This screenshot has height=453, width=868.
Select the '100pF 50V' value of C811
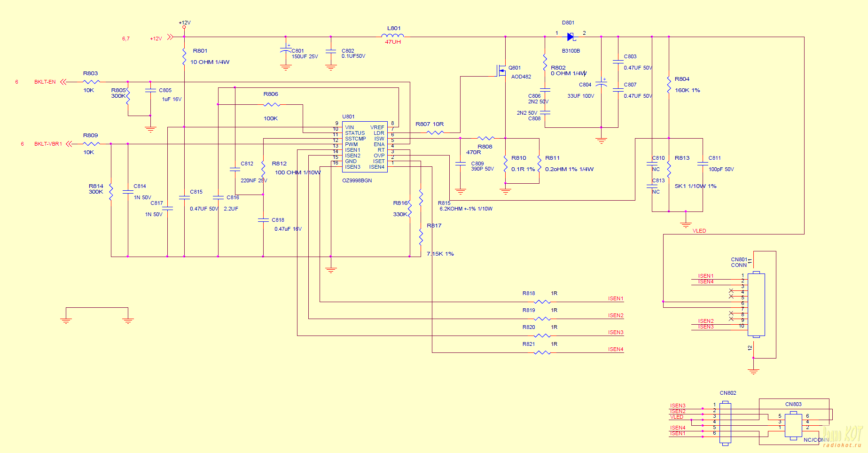click(x=721, y=169)
